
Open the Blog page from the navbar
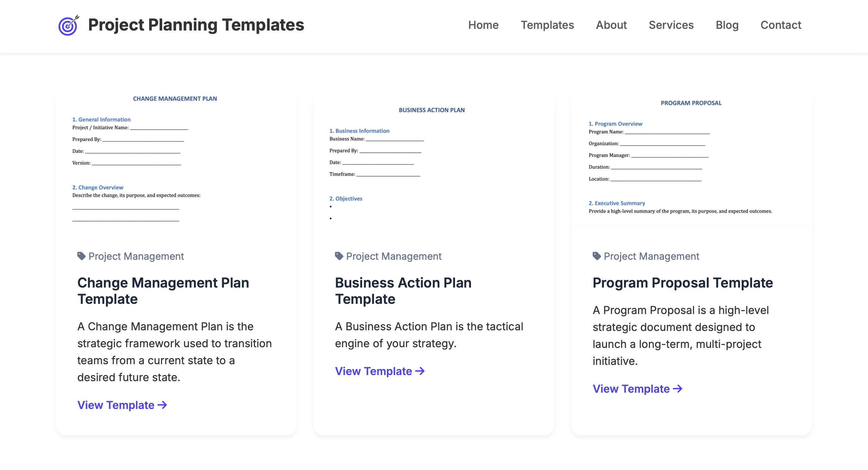pyautogui.click(x=727, y=25)
